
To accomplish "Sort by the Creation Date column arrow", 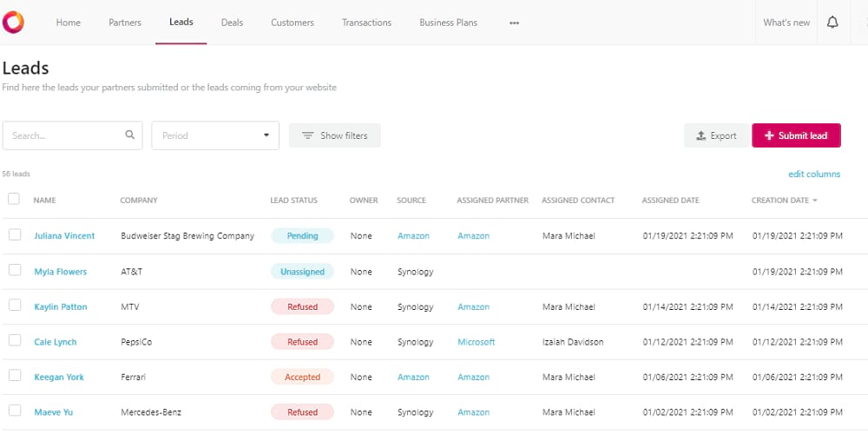I will point(815,201).
